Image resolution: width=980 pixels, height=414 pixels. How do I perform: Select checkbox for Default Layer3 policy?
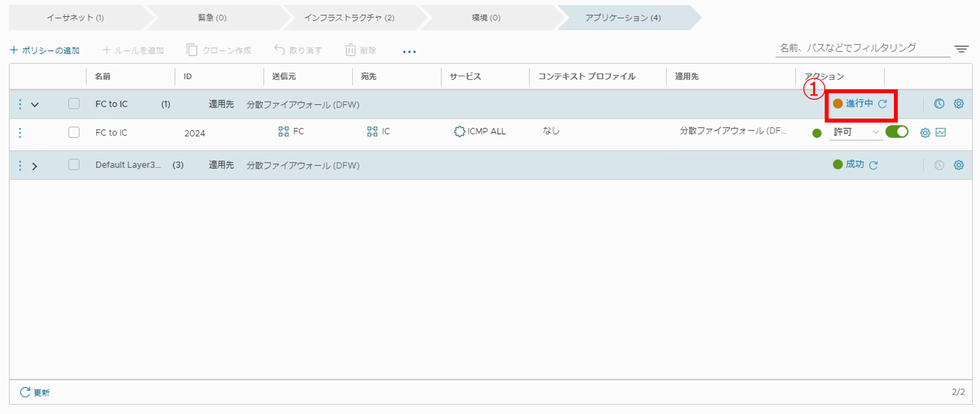(74, 165)
